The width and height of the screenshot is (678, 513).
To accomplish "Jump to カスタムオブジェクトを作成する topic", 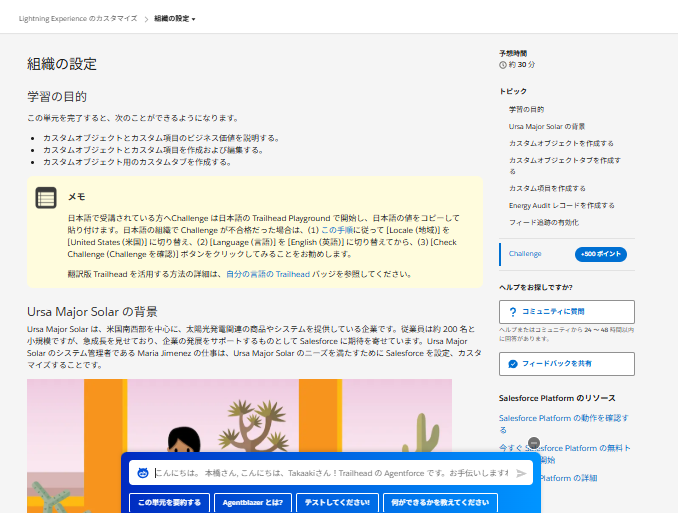I will click(x=561, y=143).
